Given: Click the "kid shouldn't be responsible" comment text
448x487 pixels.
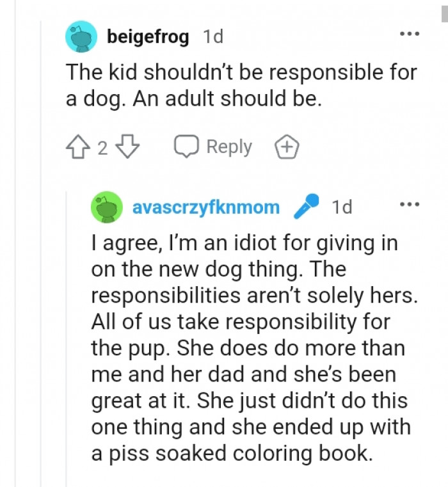Looking at the screenshot, I should coord(241,86).
